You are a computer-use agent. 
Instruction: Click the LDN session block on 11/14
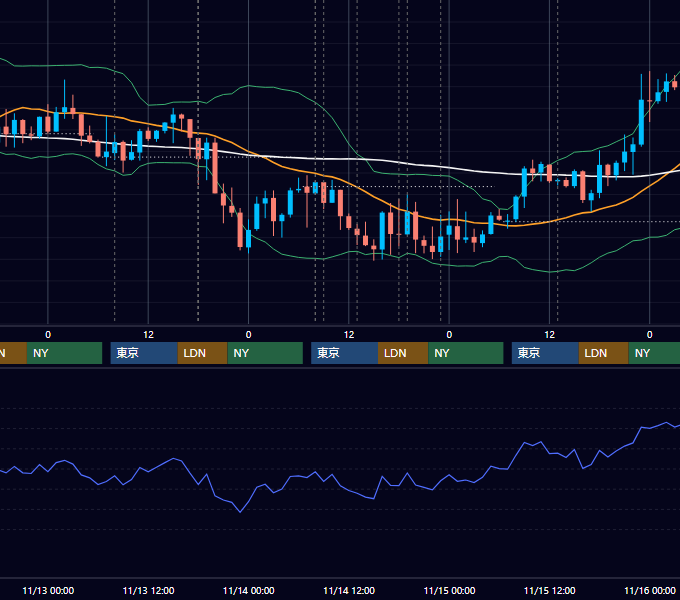pyautogui.click(x=403, y=353)
